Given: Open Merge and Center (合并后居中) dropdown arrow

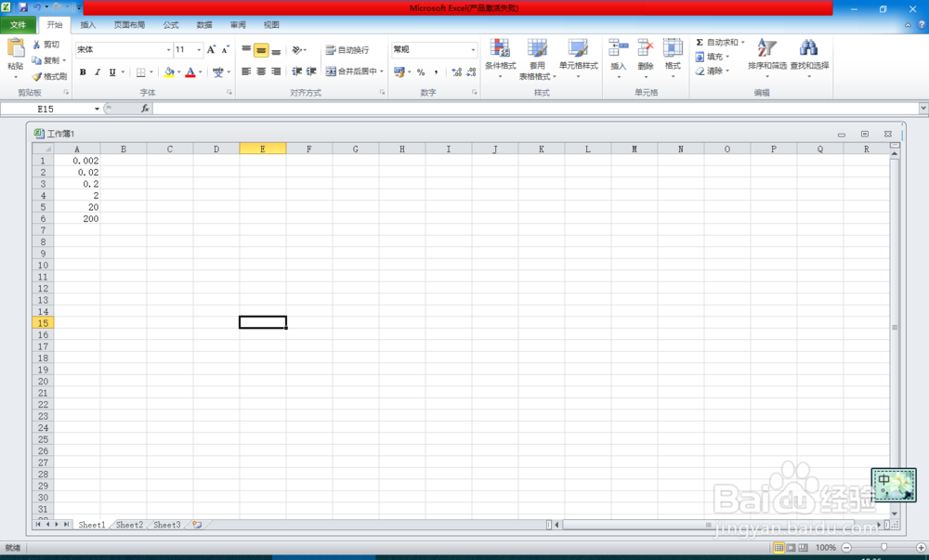Looking at the screenshot, I should point(382,72).
